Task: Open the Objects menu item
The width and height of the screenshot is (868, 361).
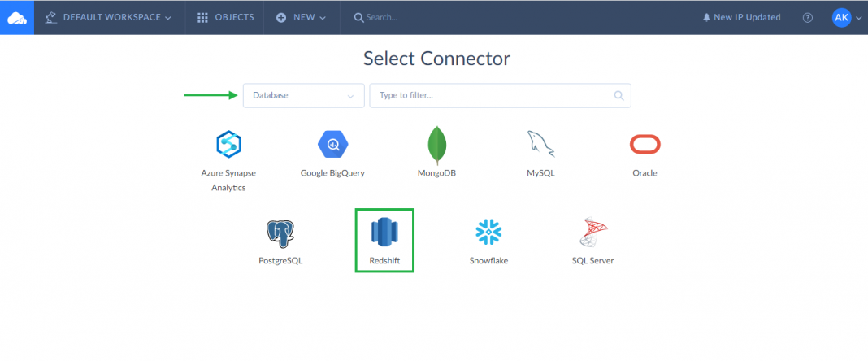Action: point(225,17)
